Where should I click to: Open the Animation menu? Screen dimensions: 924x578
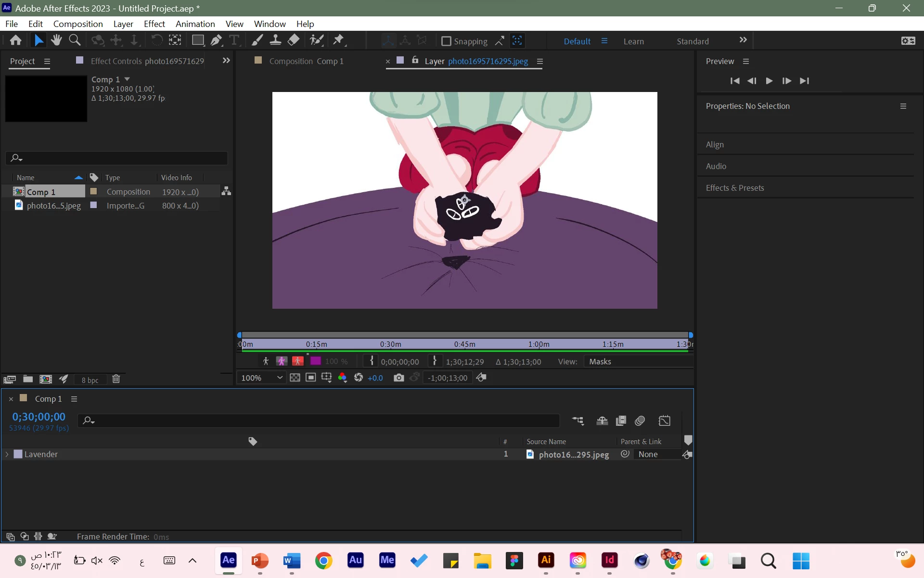[195, 24]
